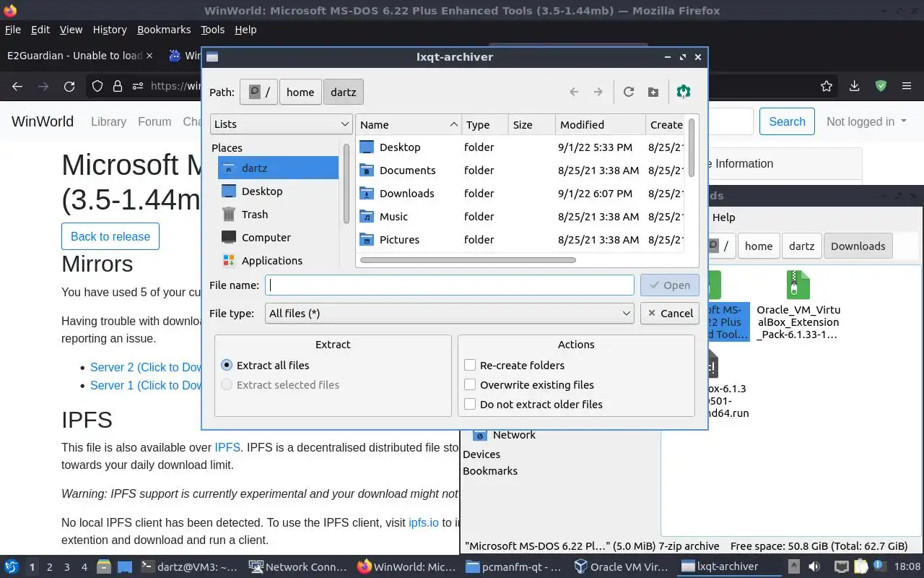924x578 pixels.
Task: Switch to workspace 2 on panel
Action: tap(49, 567)
